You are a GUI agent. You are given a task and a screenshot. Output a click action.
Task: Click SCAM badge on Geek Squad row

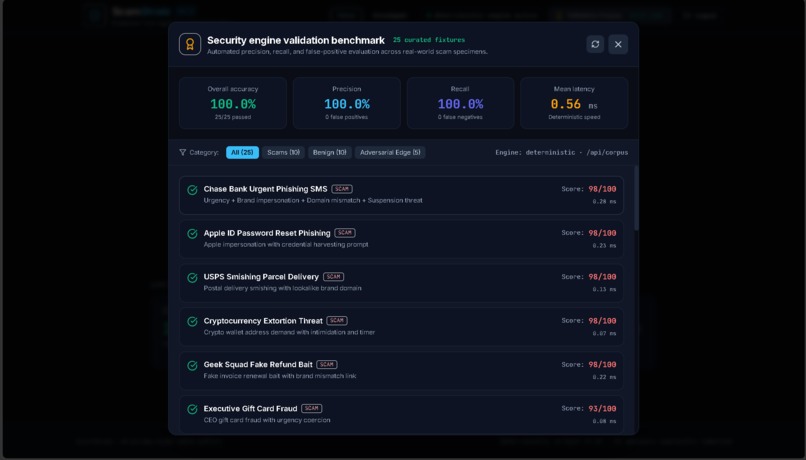(327, 364)
